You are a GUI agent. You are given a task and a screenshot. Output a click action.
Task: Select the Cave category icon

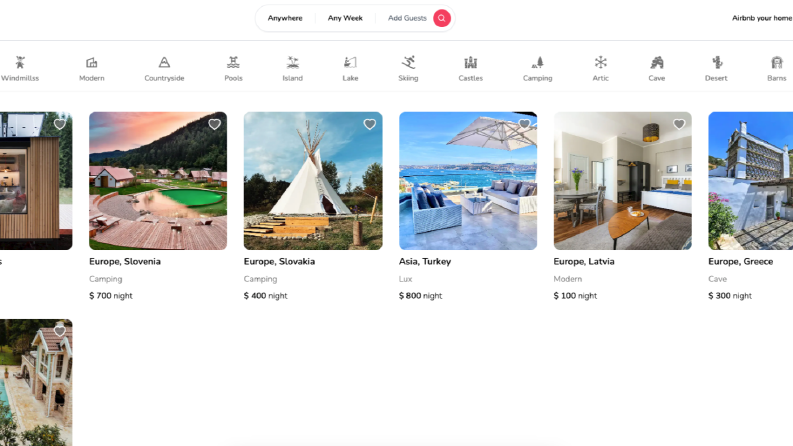point(656,63)
